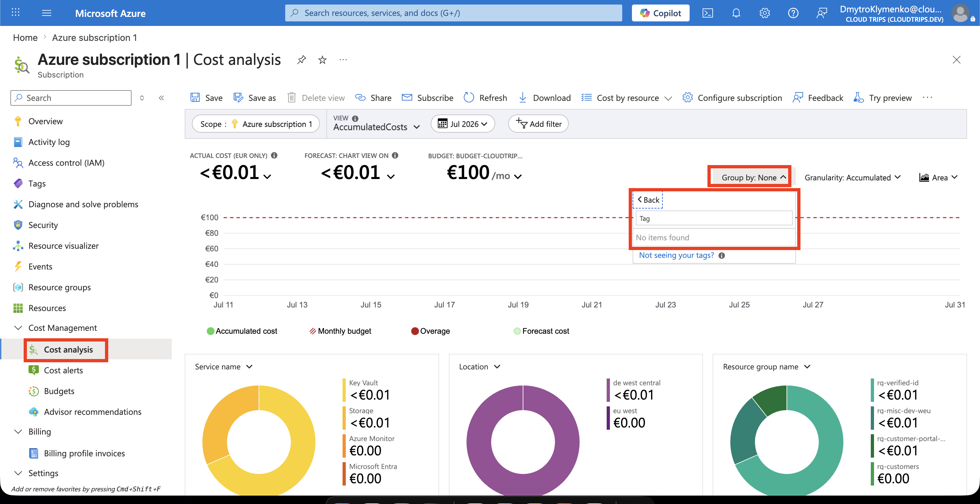Open the Jul 2026 date picker
The image size is (980, 504).
coord(462,124)
